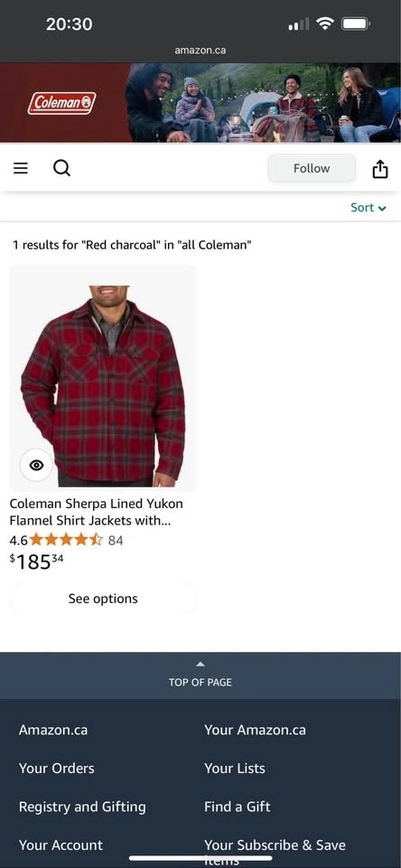Click the star rating of the jacket
This screenshot has height=868, width=401.
click(x=66, y=540)
